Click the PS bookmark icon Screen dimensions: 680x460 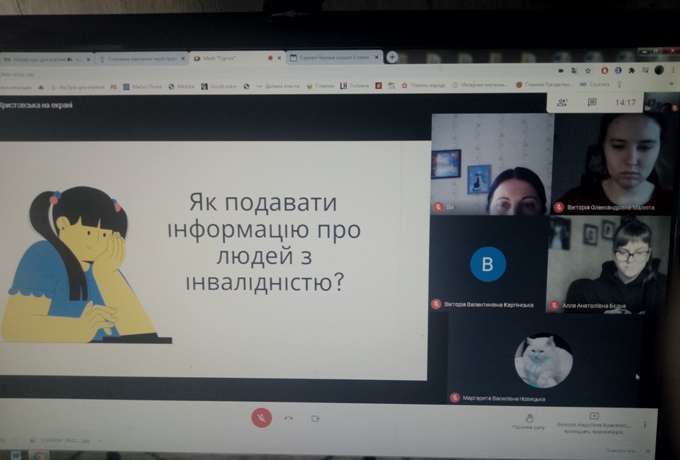click(x=114, y=87)
